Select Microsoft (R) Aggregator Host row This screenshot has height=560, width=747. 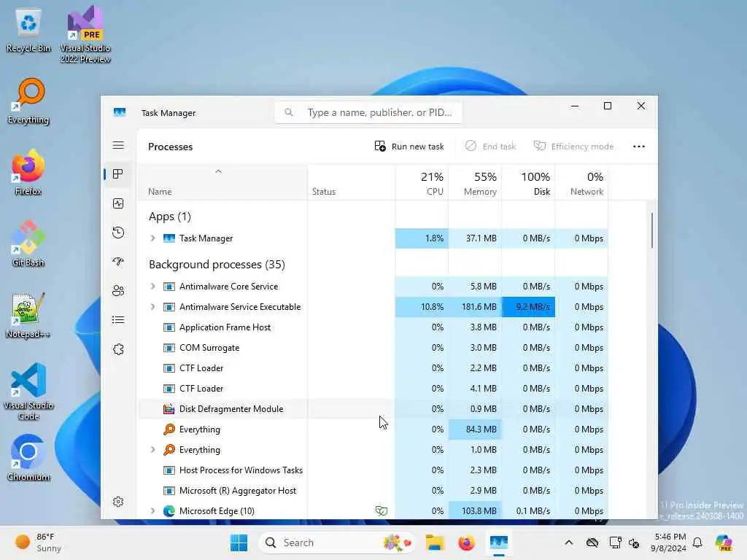point(373,491)
